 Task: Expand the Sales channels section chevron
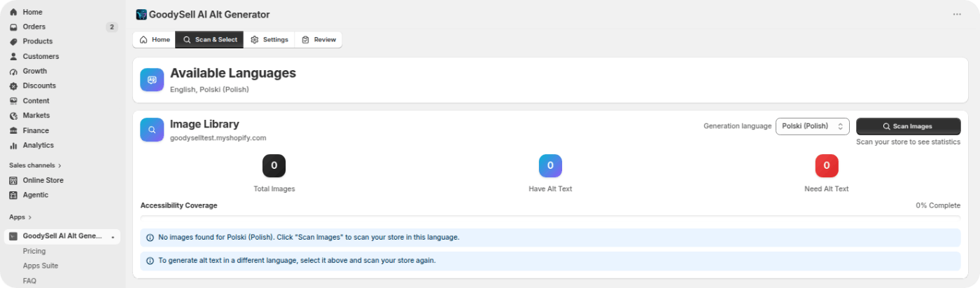click(59, 165)
